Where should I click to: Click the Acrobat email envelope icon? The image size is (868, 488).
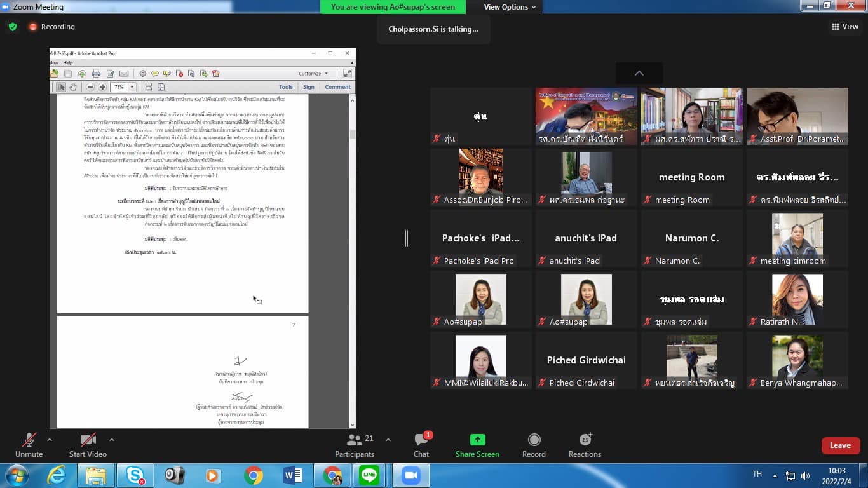tap(124, 74)
